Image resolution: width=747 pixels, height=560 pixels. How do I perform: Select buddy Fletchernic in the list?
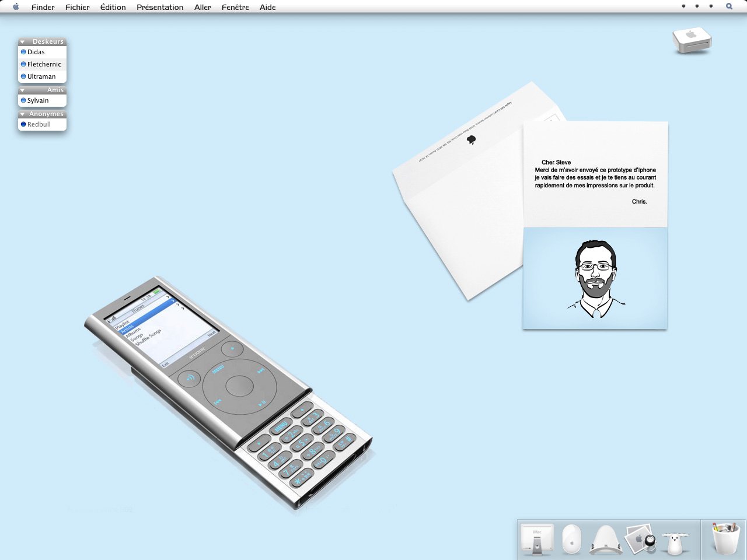tap(42, 64)
